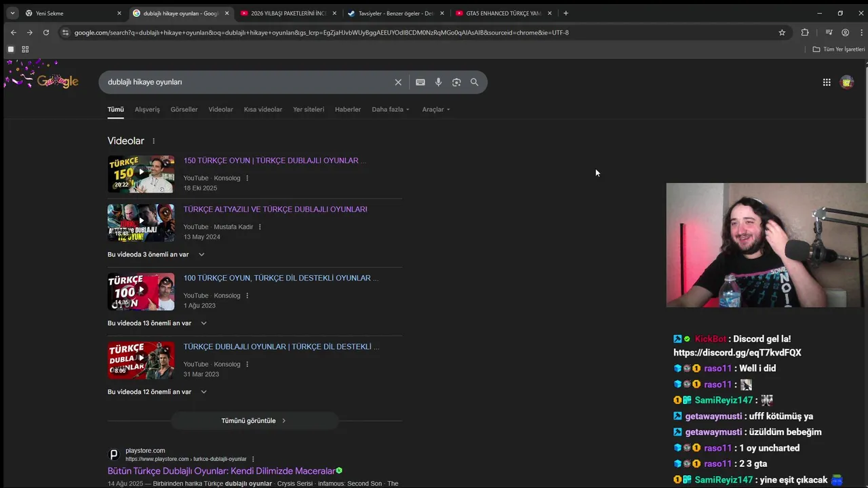Select the Yer siteleri filter

coord(309,109)
